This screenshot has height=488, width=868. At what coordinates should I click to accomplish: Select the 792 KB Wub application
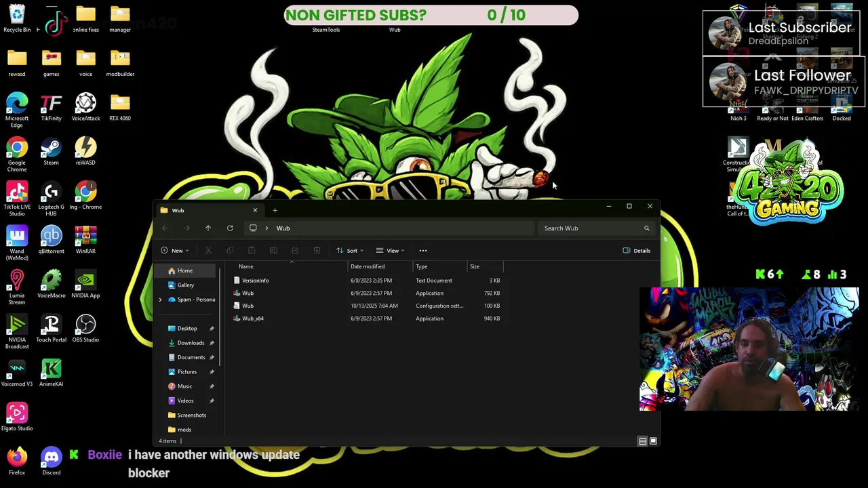click(x=367, y=293)
